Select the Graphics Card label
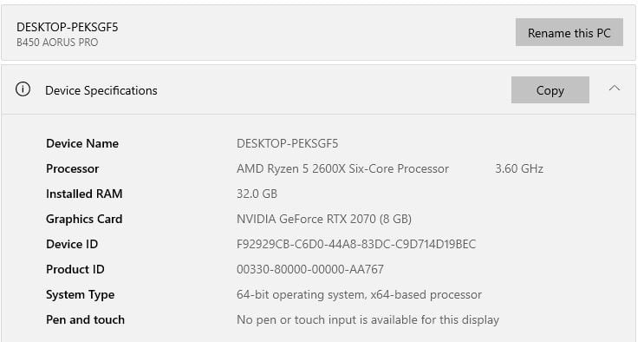This screenshot has width=644, height=342. (84, 219)
